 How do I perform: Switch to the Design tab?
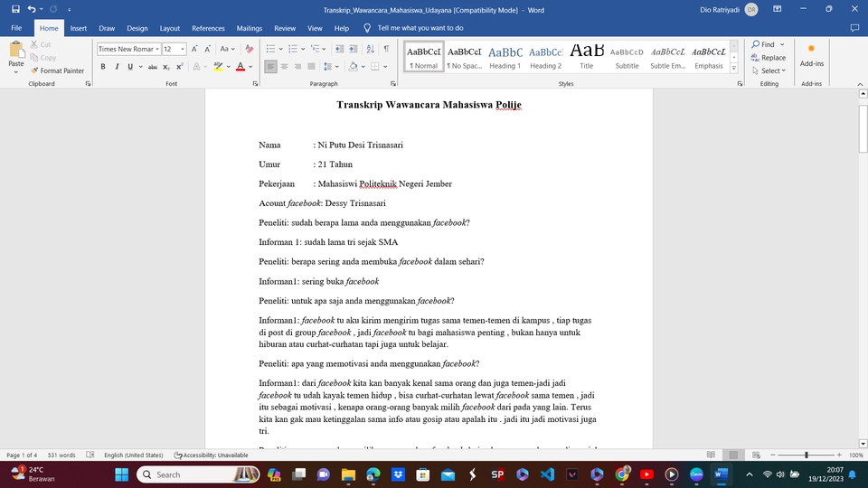137,28
